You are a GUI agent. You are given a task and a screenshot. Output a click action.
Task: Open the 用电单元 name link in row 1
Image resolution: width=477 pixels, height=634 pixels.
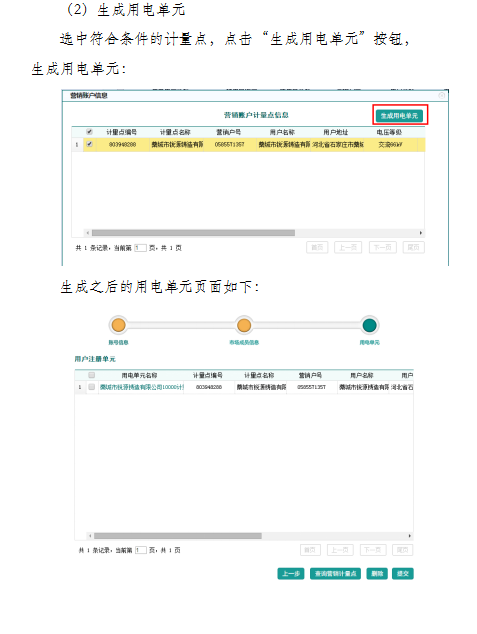141,387
